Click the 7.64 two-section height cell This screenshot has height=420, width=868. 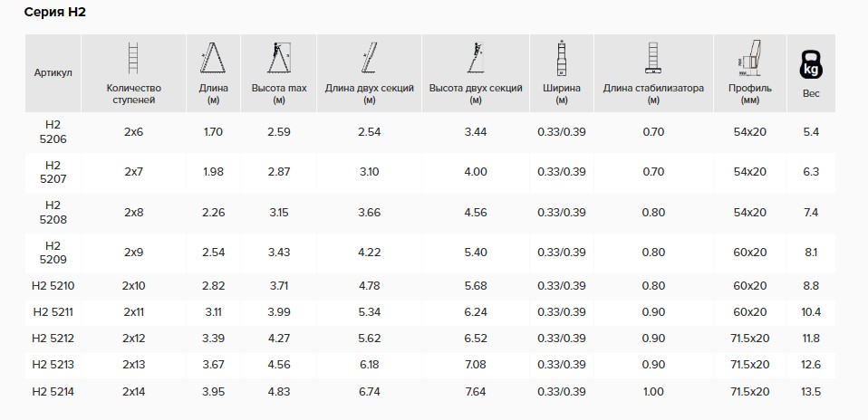[x=476, y=392]
